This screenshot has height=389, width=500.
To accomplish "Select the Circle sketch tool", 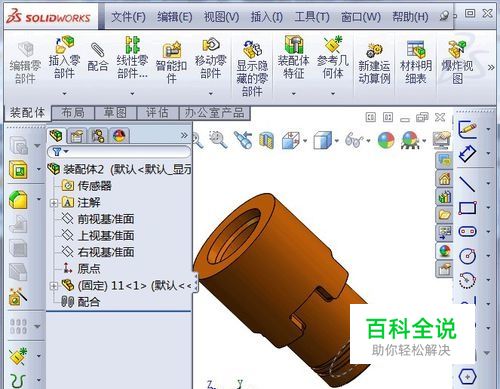I will tap(467, 256).
